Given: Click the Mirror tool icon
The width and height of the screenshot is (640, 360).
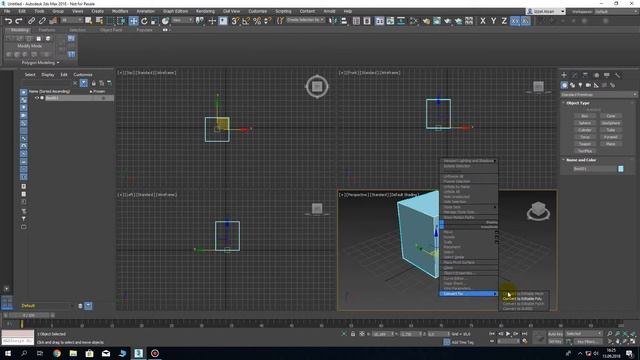Looking at the screenshot, I should pyautogui.click(x=333, y=21).
